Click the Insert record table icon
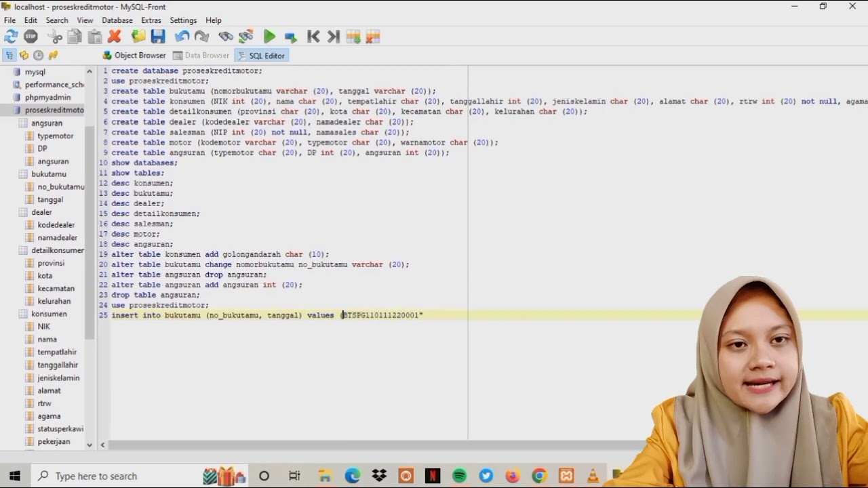Image resolution: width=868 pixels, height=488 pixels. tap(353, 37)
